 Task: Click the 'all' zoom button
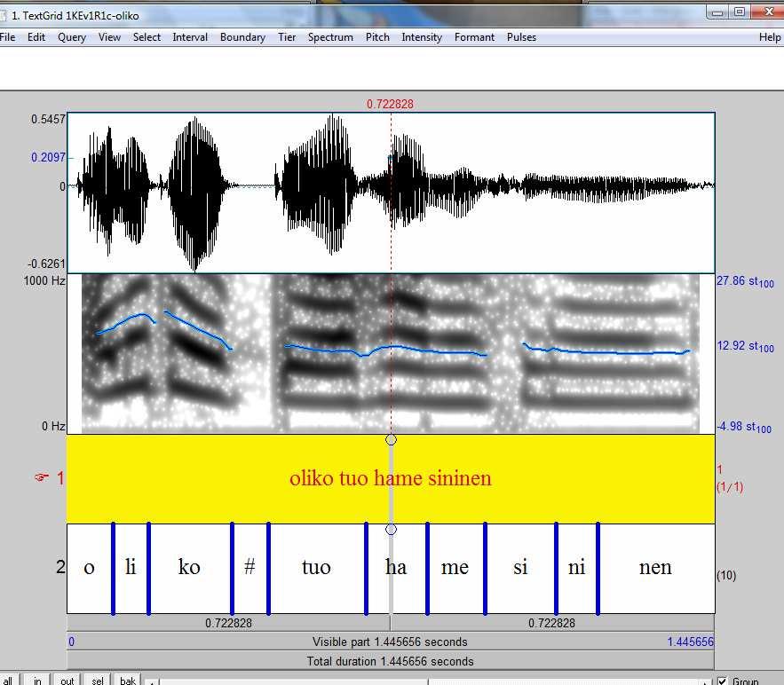9,680
